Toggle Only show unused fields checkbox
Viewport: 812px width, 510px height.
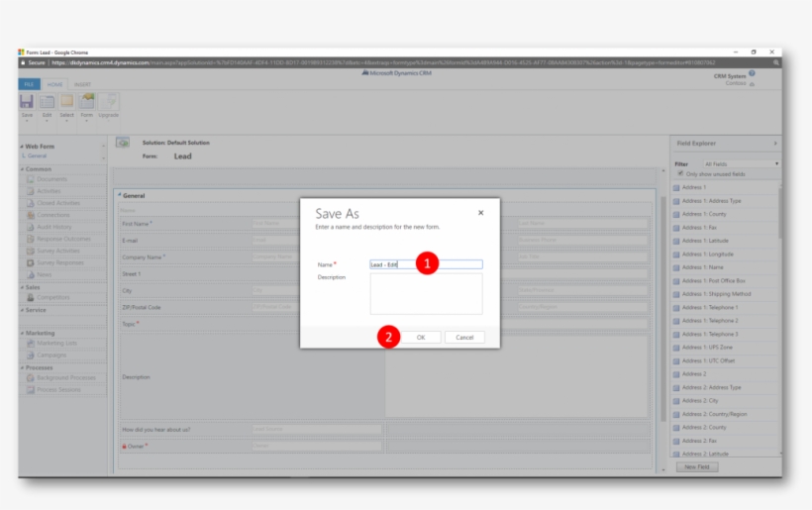pos(680,174)
